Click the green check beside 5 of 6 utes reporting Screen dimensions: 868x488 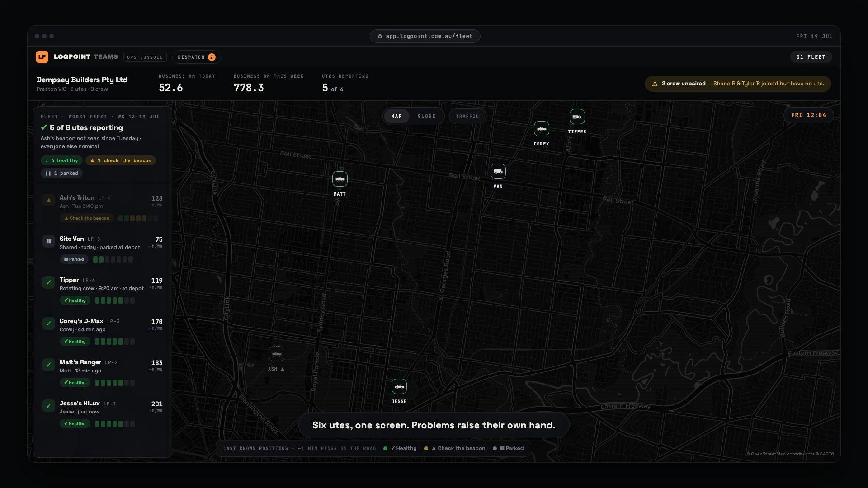tap(44, 127)
